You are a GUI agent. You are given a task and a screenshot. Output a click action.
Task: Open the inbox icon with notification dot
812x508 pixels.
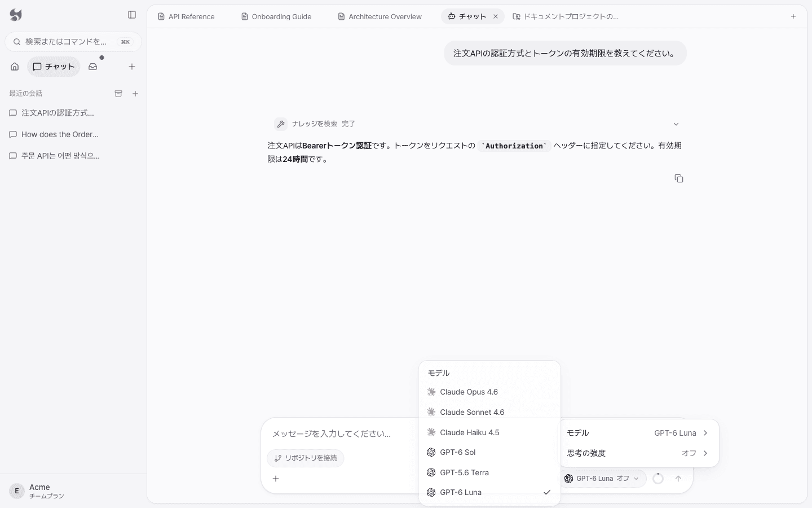coord(93,67)
